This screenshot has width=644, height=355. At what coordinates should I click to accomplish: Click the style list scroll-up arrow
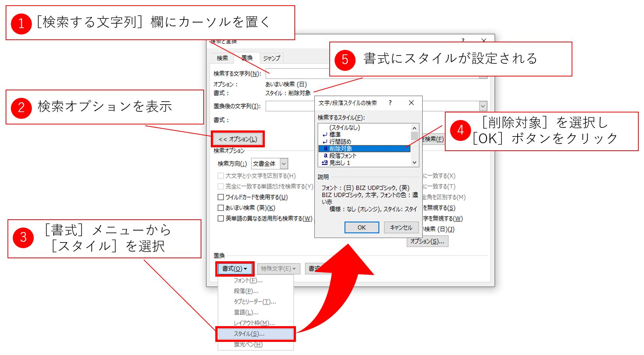pos(414,128)
